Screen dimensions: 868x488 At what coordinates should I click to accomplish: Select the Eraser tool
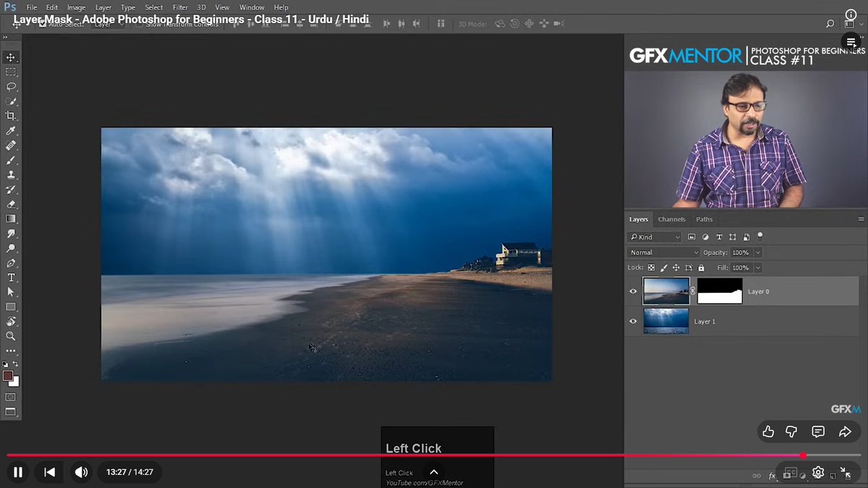click(11, 204)
